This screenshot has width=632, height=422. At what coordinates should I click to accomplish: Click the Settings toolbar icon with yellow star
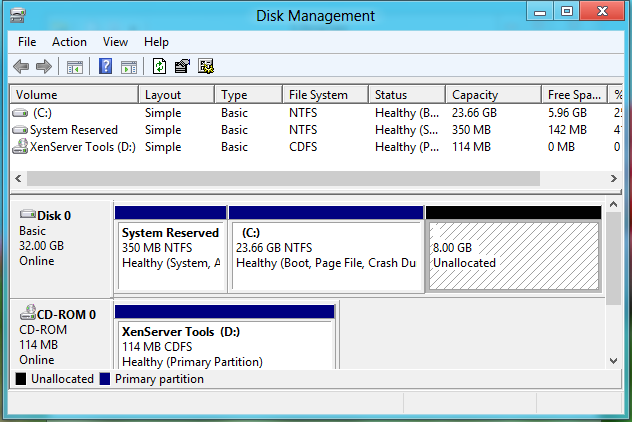206,67
